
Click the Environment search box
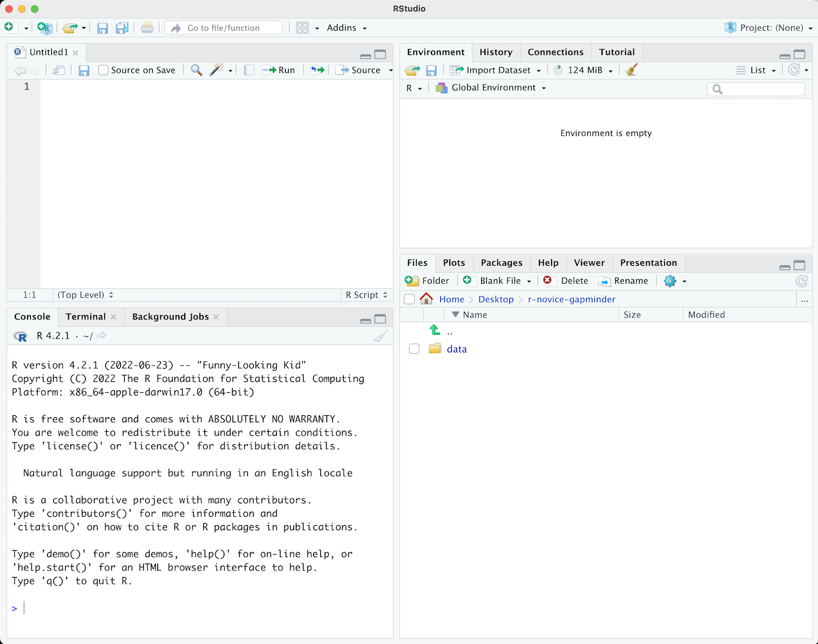(x=756, y=89)
